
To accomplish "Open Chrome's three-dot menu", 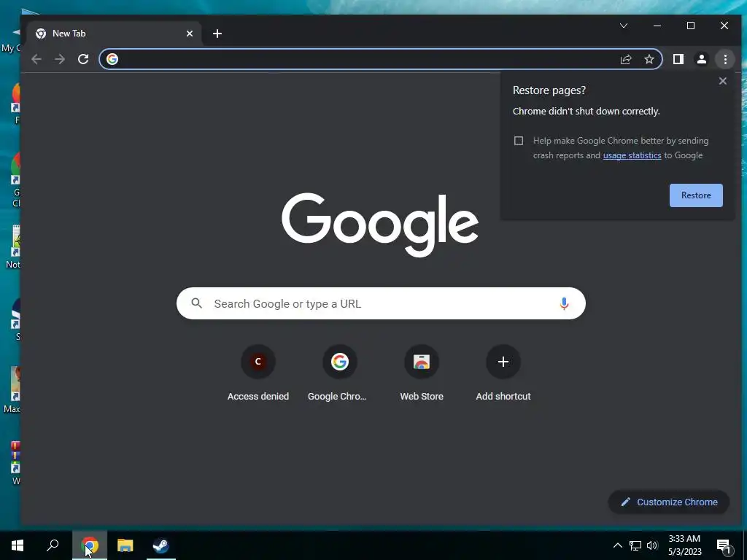I will 725,59.
